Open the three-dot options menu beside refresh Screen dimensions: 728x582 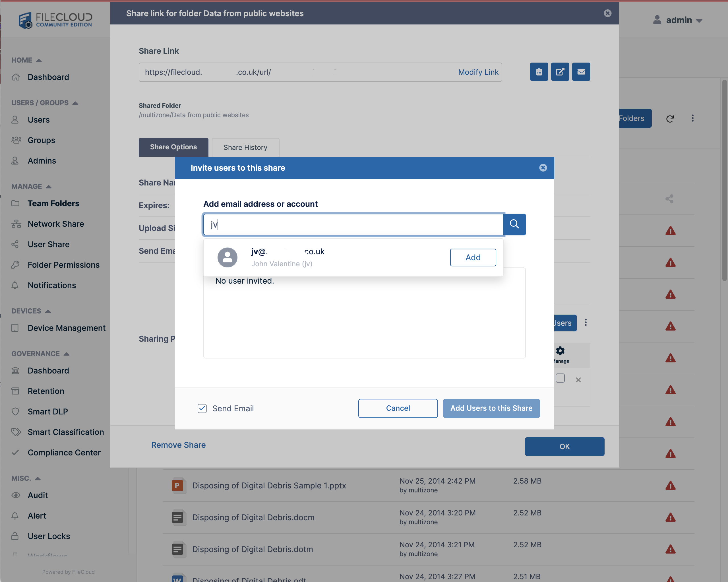[692, 118]
